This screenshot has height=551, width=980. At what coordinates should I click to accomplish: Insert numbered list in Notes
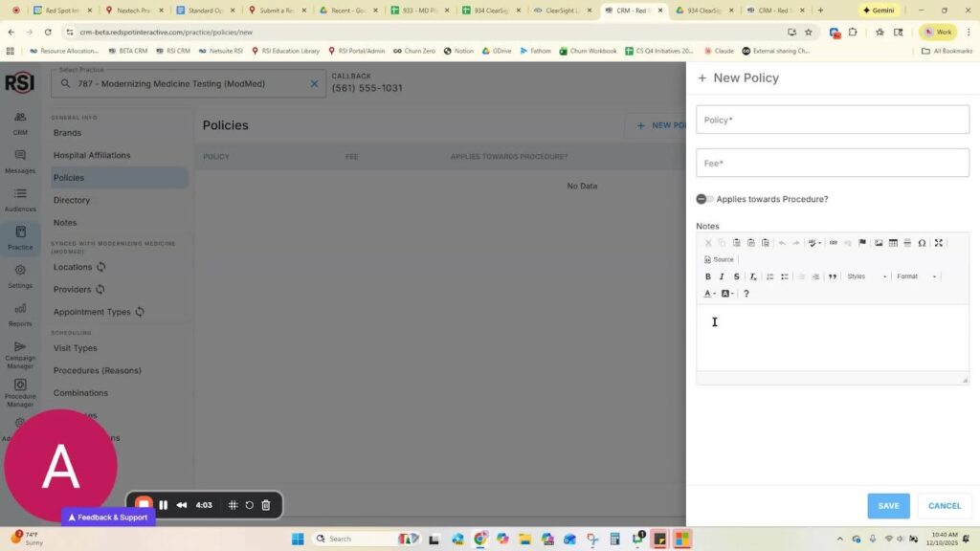click(x=770, y=276)
